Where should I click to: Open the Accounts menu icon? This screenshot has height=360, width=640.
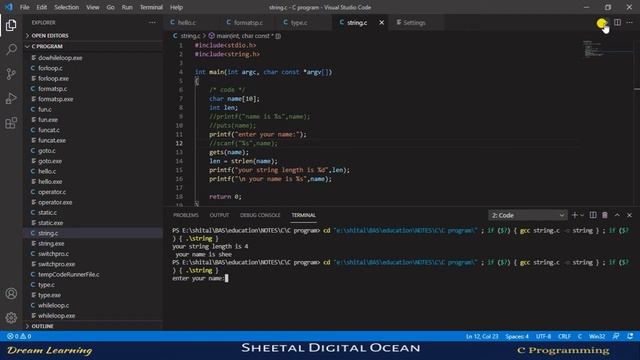(x=11, y=293)
